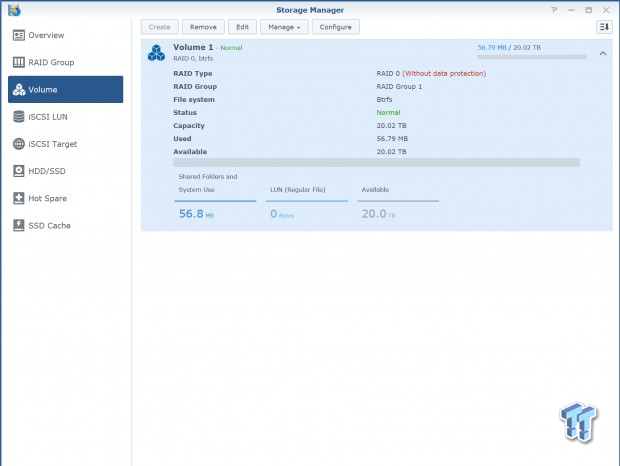Click the 'Btrfs' file system value

pyautogui.click(x=384, y=100)
